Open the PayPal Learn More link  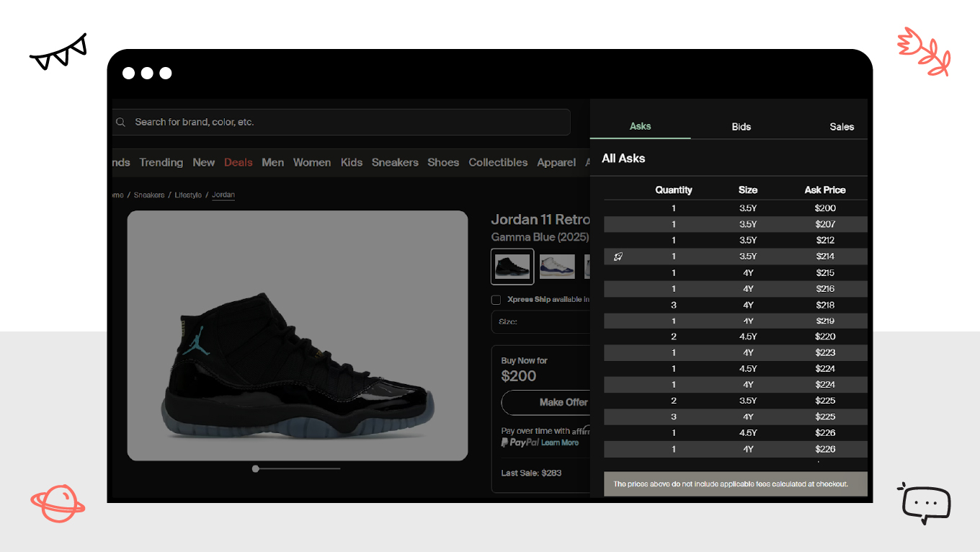point(558,442)
